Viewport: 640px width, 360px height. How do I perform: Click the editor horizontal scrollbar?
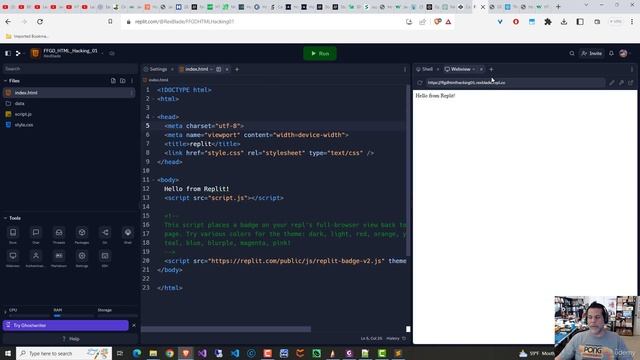coord(226,329)
